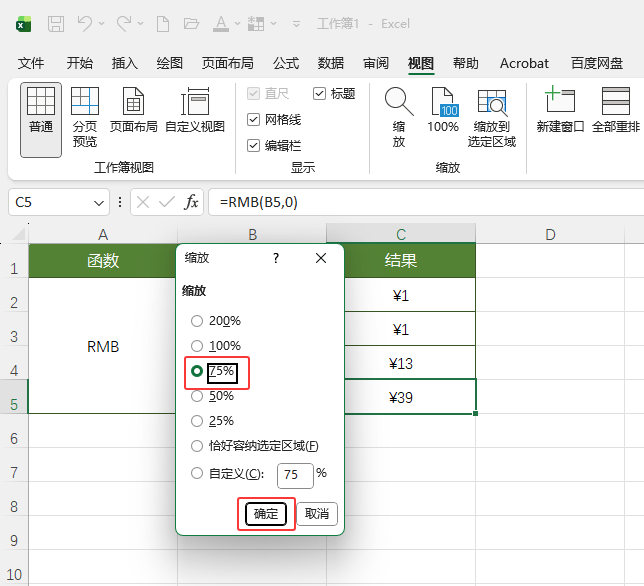Click the Excel app icon
Screen dimensions: 644x586
tap(23, 24)
